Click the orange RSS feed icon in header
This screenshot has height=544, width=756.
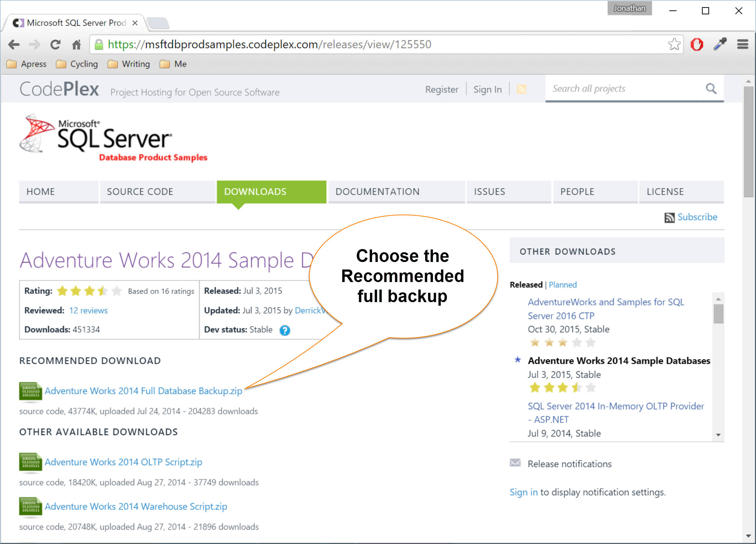coord(521,89)
